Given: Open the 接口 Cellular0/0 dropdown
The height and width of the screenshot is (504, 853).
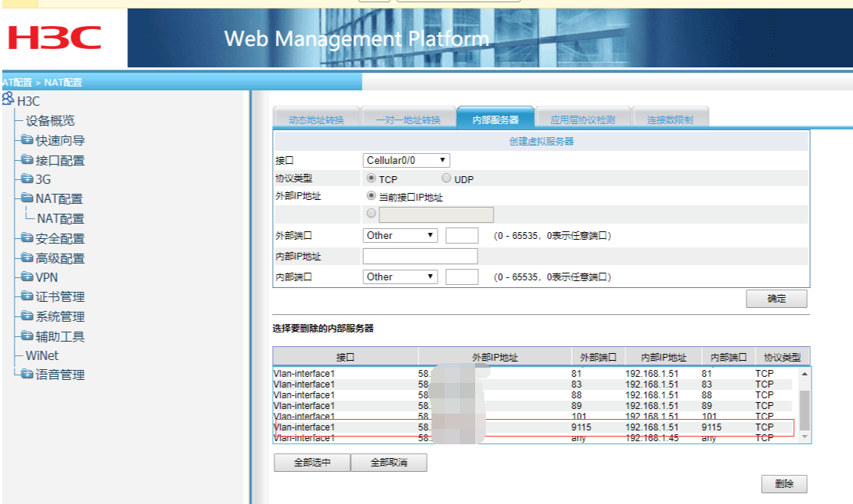Looking at the screenshot, I should tap(406, 160).
